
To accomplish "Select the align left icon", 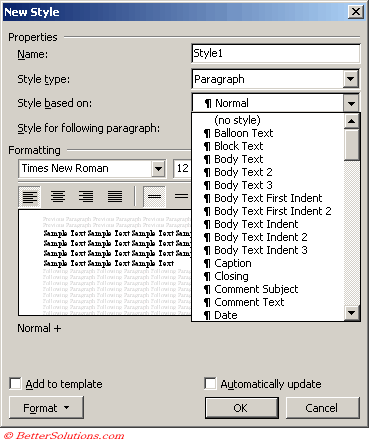I will (30, 197).
